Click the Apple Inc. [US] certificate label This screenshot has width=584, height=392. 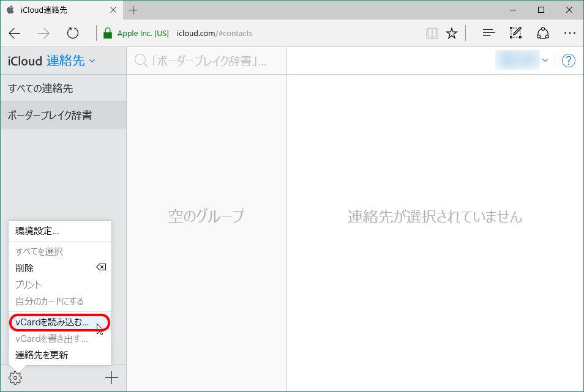143,34
